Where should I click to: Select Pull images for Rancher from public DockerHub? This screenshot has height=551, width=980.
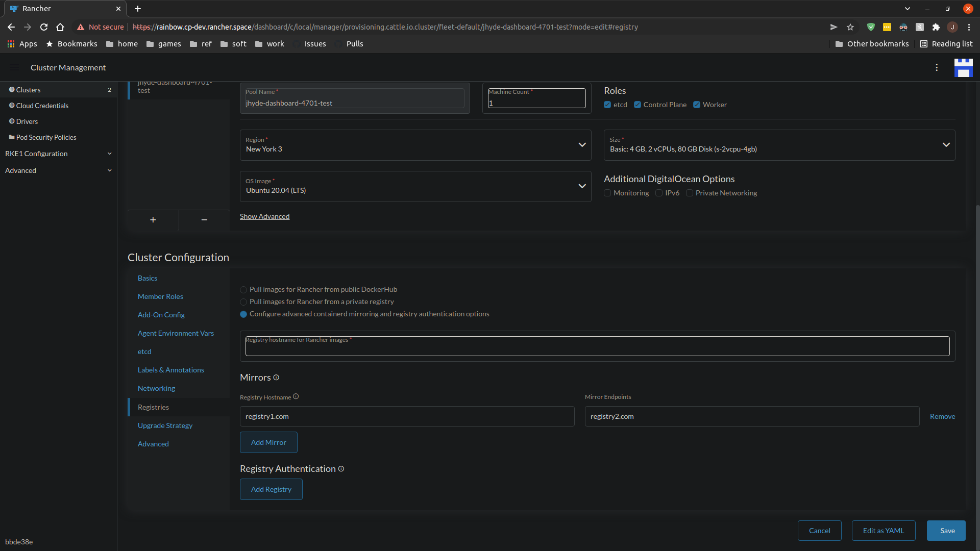point(243,289)
